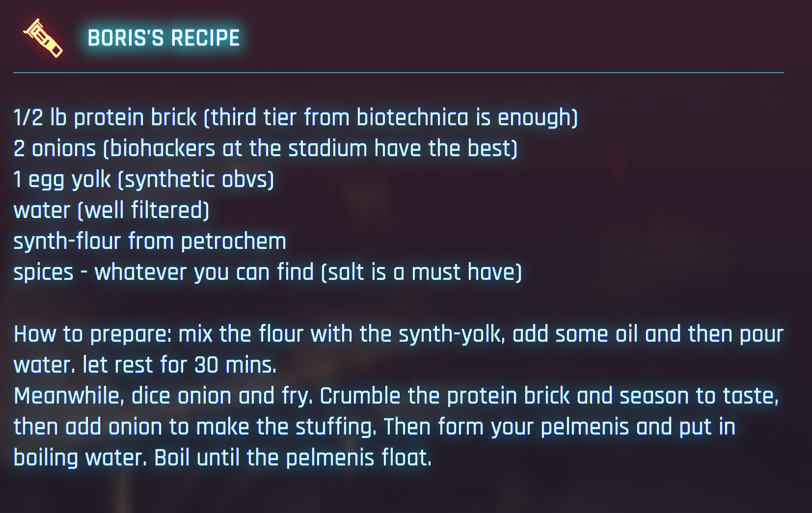Click the blue divider line under the title

coord(398,73)
